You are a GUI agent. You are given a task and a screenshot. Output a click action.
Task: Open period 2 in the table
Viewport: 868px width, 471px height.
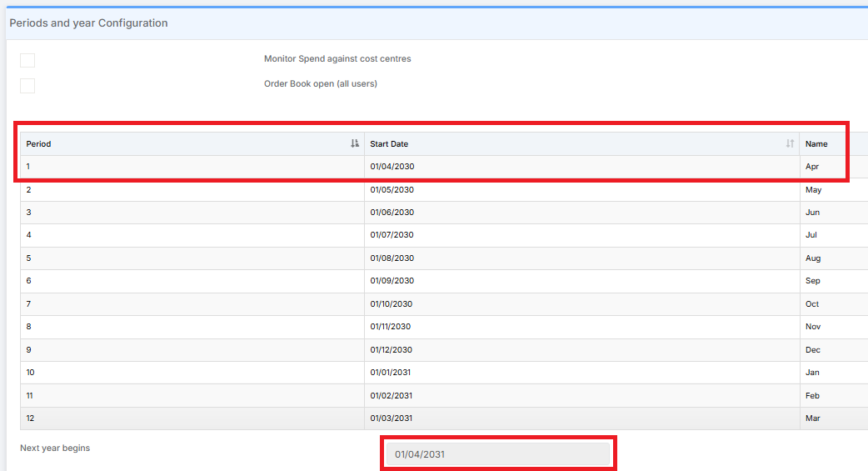[28, 190]
